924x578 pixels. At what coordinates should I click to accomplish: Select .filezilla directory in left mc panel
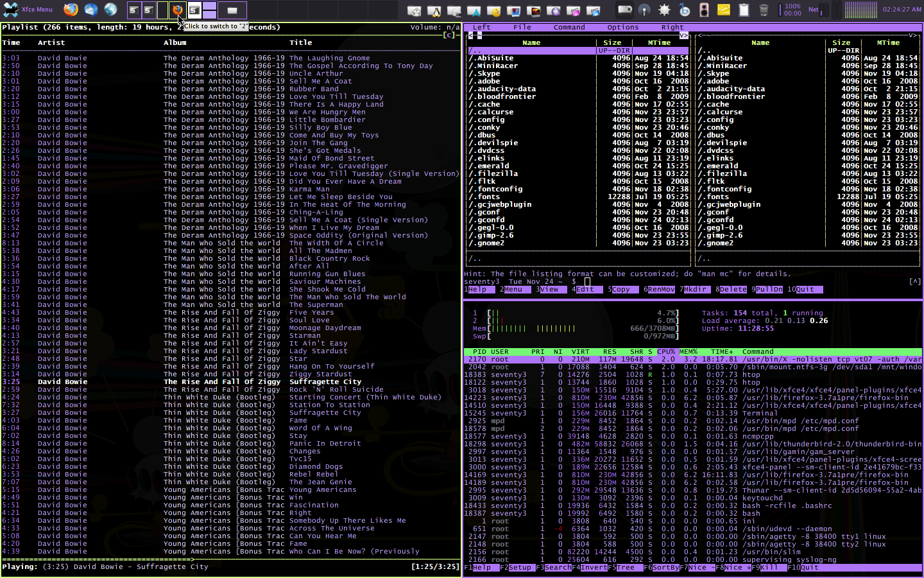coord(577,174)
